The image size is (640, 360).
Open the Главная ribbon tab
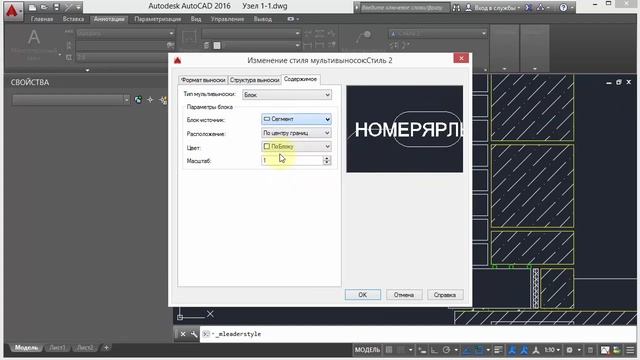click(x=42, y=19)
